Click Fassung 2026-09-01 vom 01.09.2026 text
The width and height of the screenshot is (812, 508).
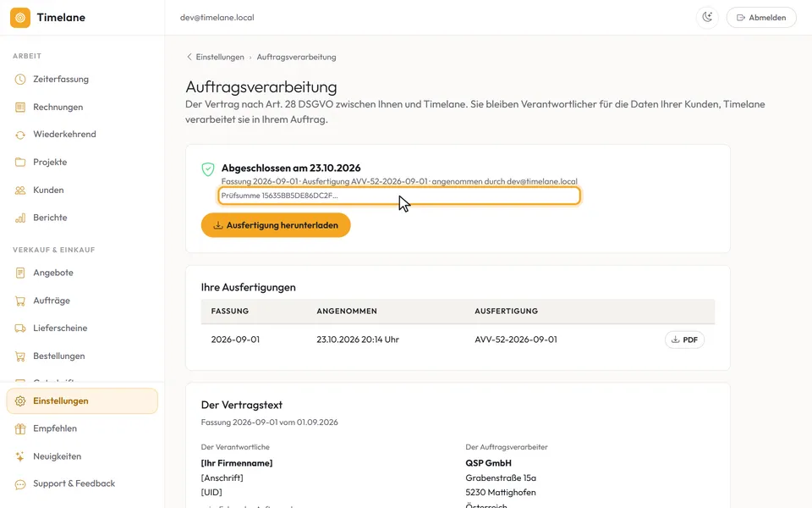[x=269, y=422]
